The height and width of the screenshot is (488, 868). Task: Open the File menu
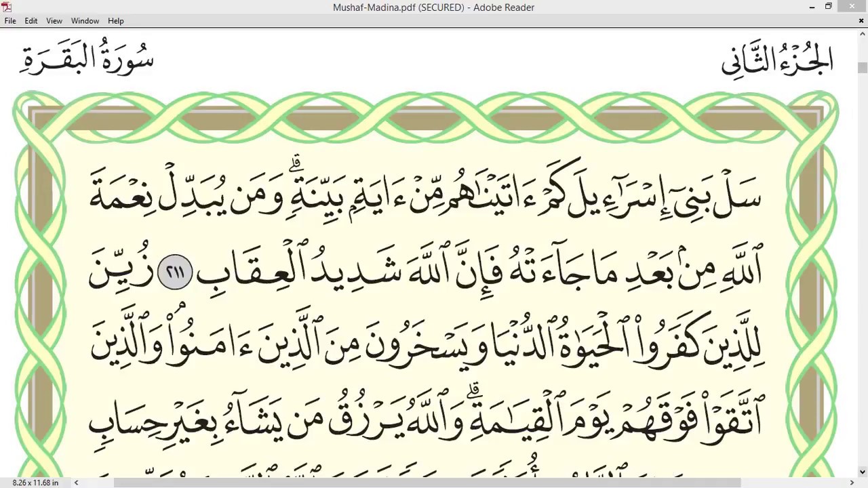pos(10,21)
